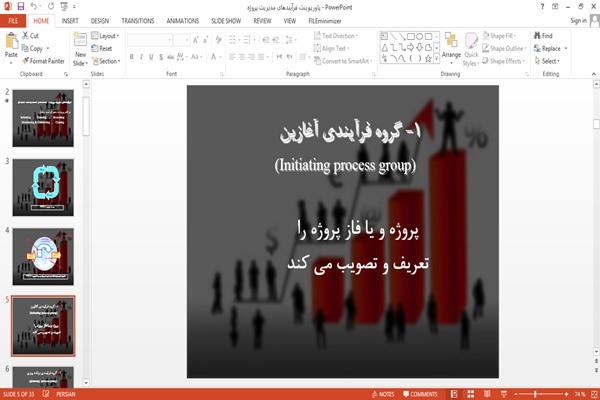Switch to the SLIDE SHOW tab
Image resolution: width=600 pixels, height=400 pixels.
click(226, 21)
